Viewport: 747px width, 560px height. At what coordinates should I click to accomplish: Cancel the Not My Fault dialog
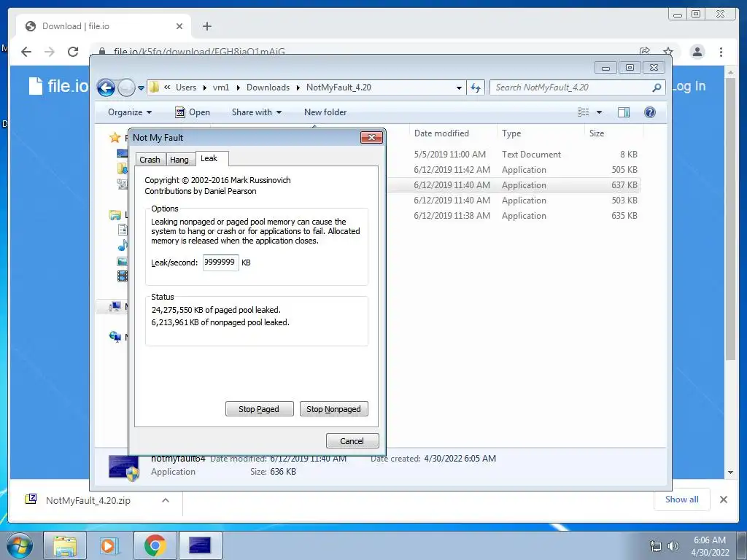click(352, 441)
